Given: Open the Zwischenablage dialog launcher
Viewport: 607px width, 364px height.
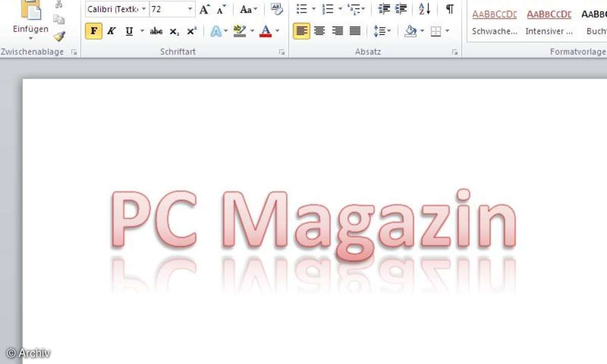Looking at the screenshot, I should pos(74,52).
